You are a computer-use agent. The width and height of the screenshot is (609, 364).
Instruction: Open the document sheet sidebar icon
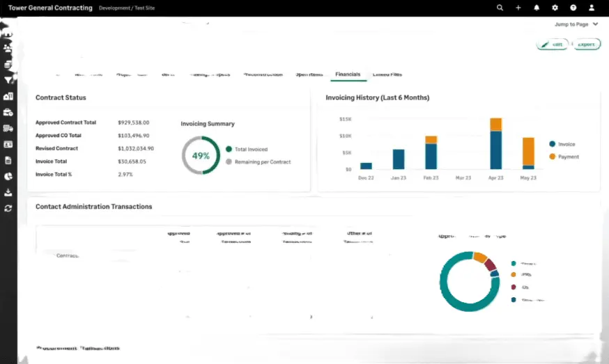8,160
